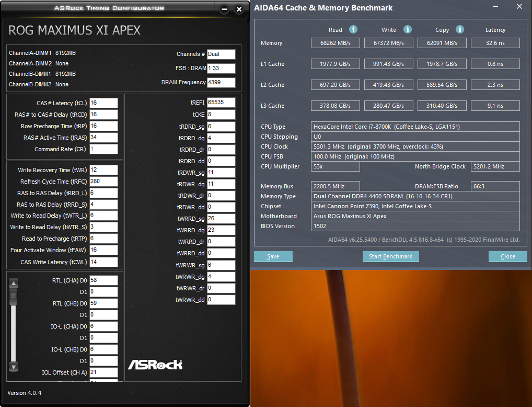Click the AIDA64 Close button
Image resolution: width=532 pixels, height=407 pixels.
pyautogui.click(x=507, y=256)
